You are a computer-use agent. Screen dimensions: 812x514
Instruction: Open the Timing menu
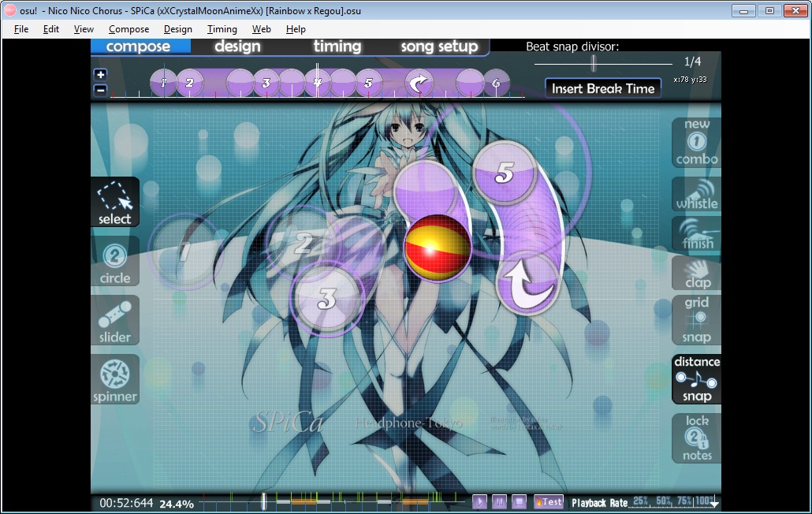pyautogui.click(x=222, y=29)
